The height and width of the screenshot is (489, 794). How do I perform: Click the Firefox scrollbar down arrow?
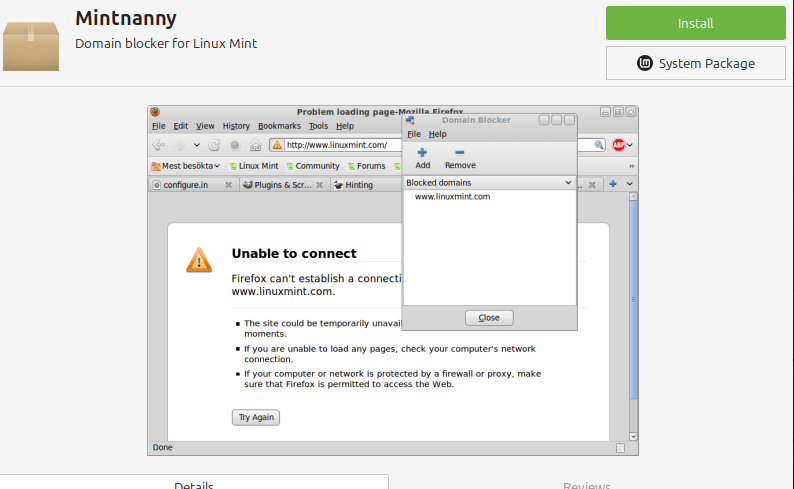633,436
